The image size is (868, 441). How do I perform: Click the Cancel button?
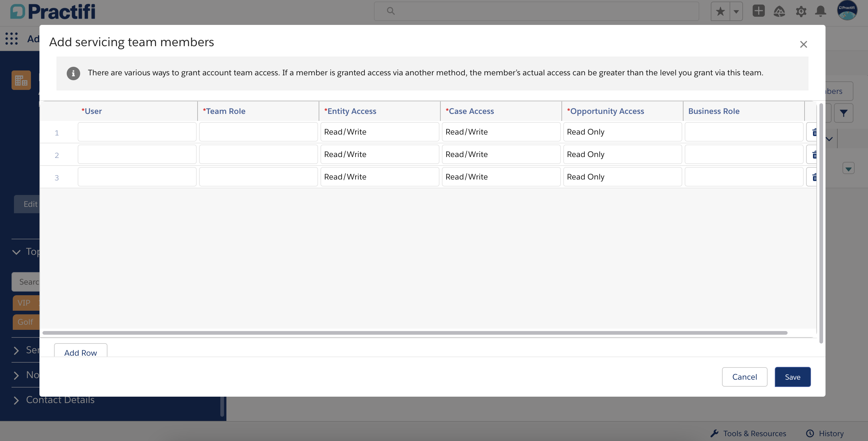[x=744, y=377]
